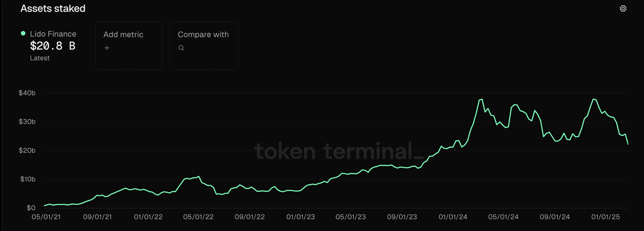Screen dimensions: 644x231
Task: Click the plus icon under Add metric
Action: tap(107, 48)
